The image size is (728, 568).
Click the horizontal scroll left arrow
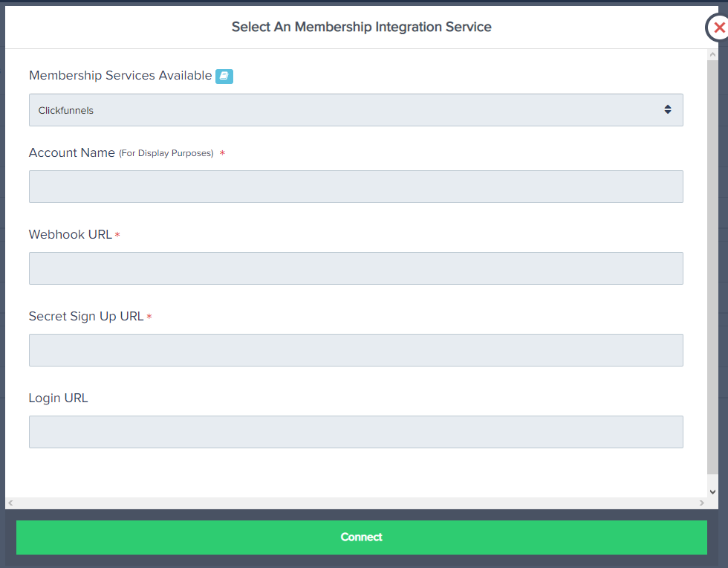(x=10, y=503)
